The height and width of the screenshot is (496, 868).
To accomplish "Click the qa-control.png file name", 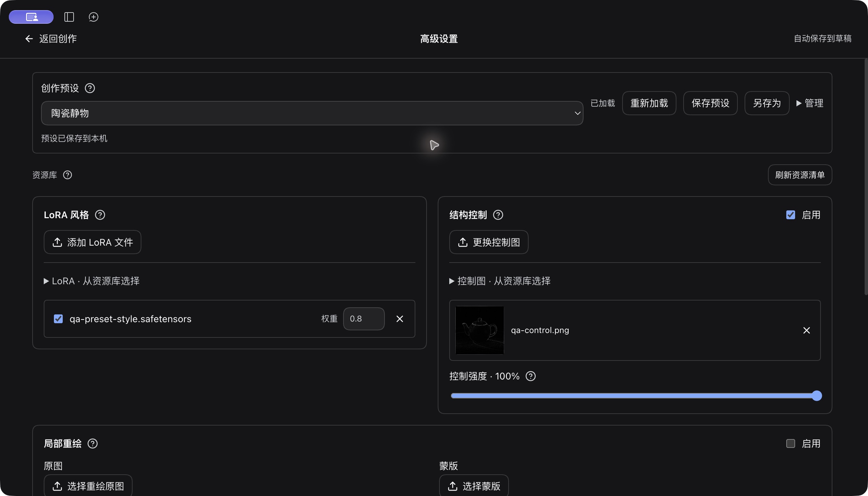I will [540, 330].
